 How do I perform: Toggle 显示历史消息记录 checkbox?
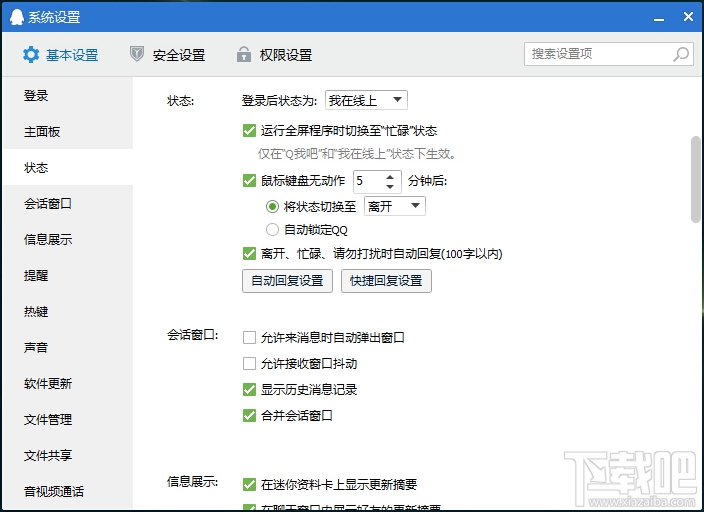(249, 389)
